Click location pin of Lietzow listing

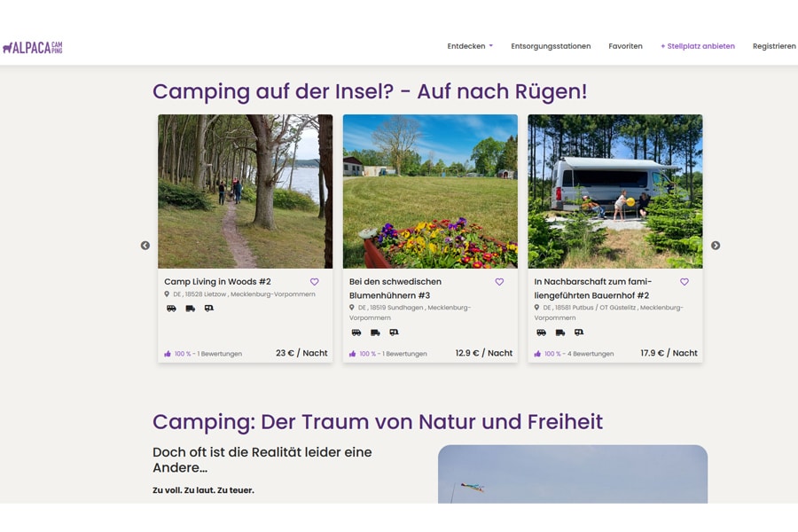[167, 294]
